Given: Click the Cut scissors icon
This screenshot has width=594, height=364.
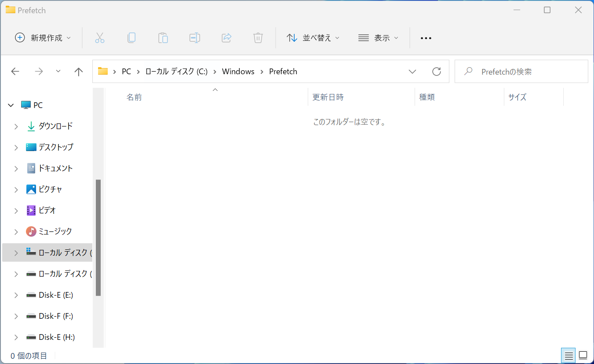Looking at the screenshot, I should click(x=100, y=38).
